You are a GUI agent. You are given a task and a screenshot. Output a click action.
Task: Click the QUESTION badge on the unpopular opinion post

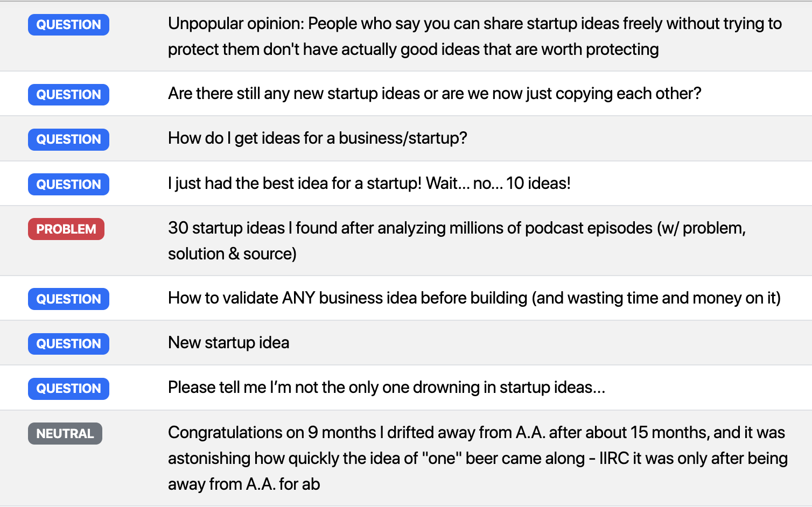pyautogui.click(x=68, y=25)
